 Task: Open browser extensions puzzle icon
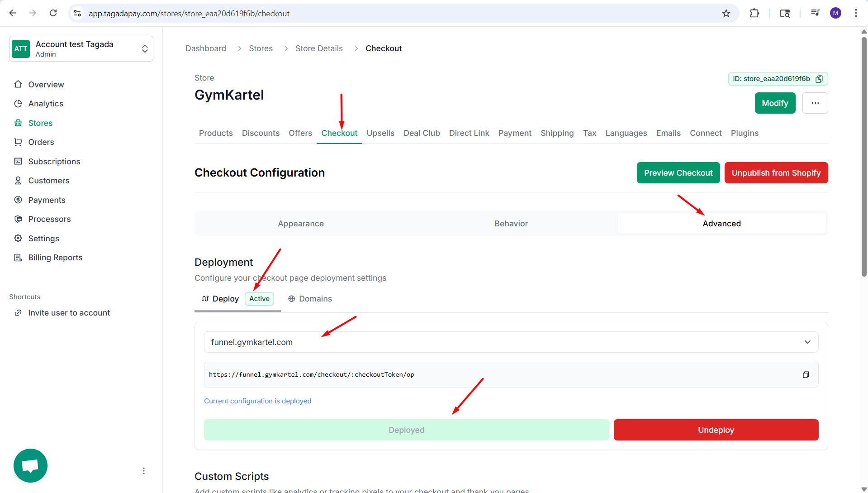754,13
